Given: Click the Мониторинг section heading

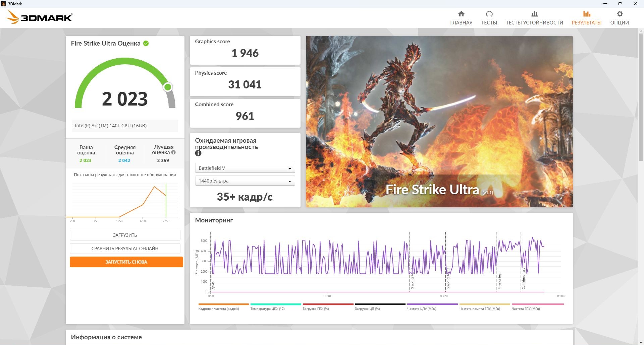Looking at the screenshot, I should click(214, 220).
